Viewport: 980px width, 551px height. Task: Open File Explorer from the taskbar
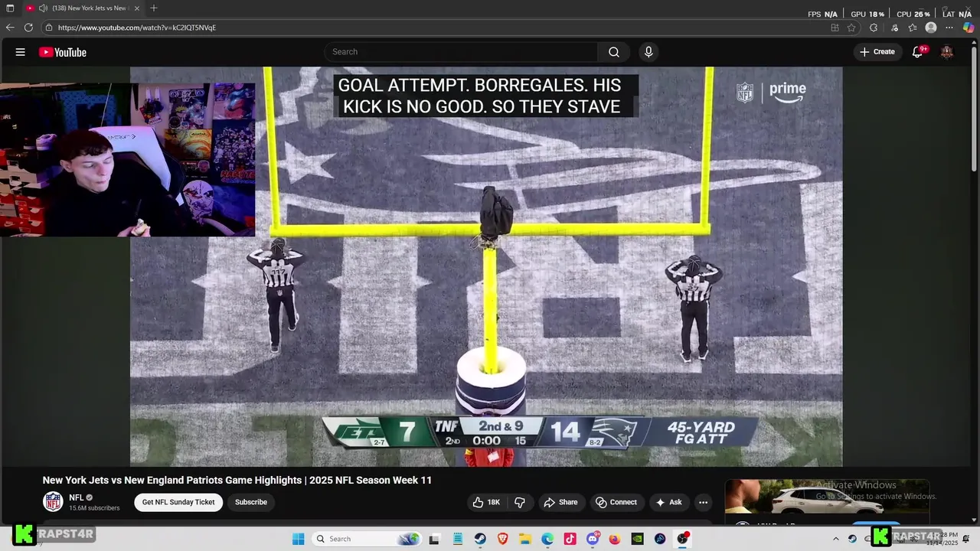[x=525, y=539]
